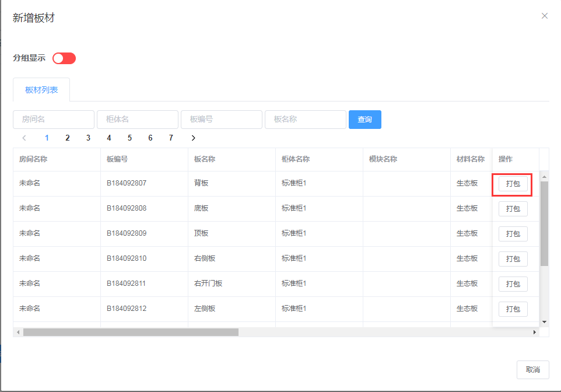
Task: Close the 新增板材 dialog with X icon
Action: [x=545, y=16]
